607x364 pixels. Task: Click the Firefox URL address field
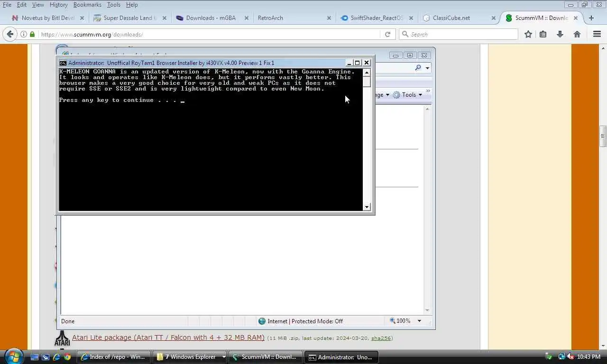point(209,34)
